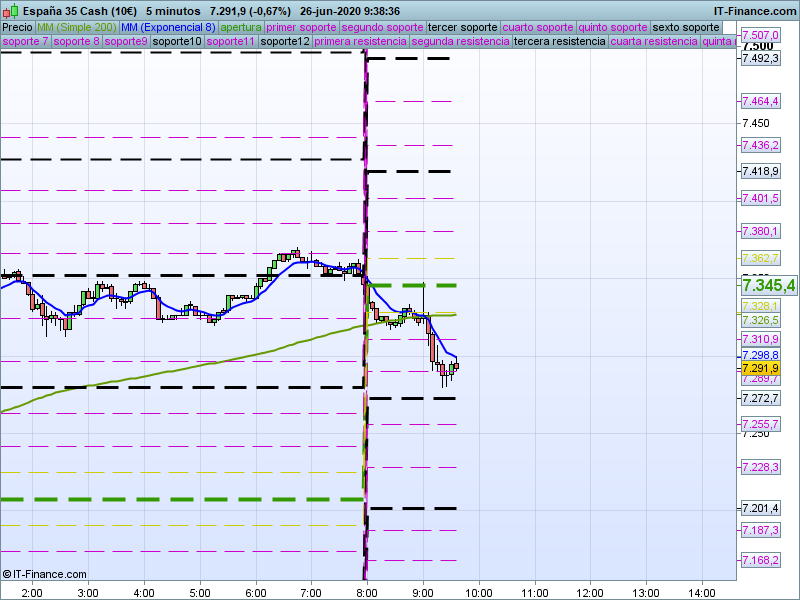The image size is (800, 600).
Task: Select the primer soporte label
Action: point(301,27)
